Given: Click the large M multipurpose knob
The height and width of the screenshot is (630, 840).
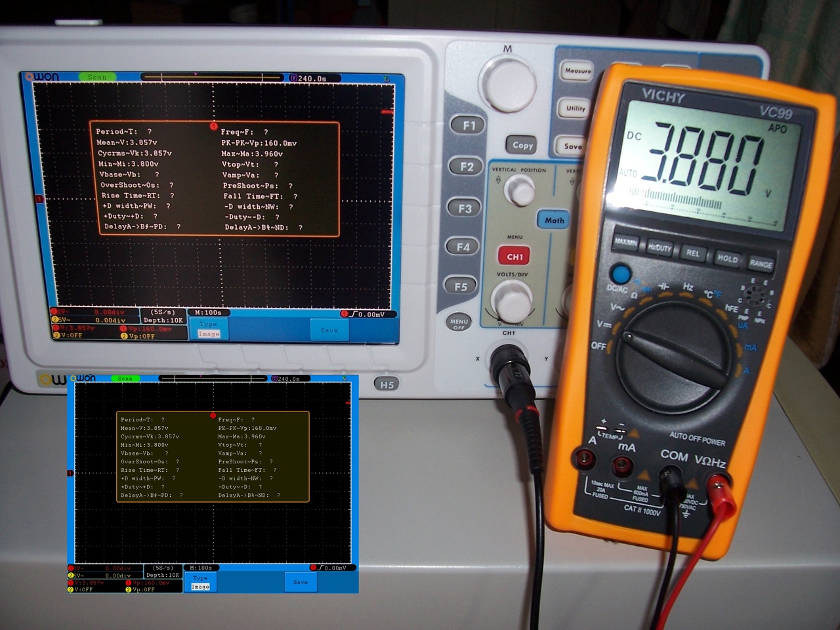Looking at the screenshot, I should click(x=507, y=84).
